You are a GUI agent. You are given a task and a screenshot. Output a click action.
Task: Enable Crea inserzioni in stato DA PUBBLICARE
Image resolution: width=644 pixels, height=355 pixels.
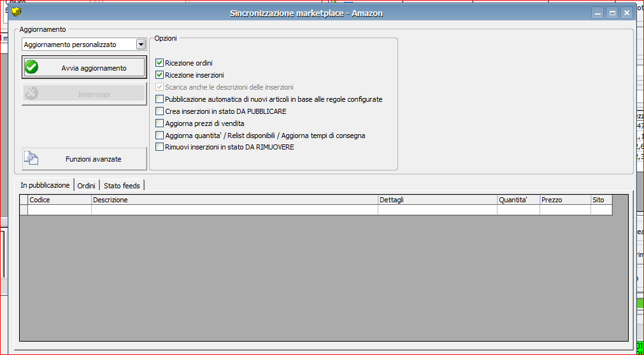pos(159,111)
